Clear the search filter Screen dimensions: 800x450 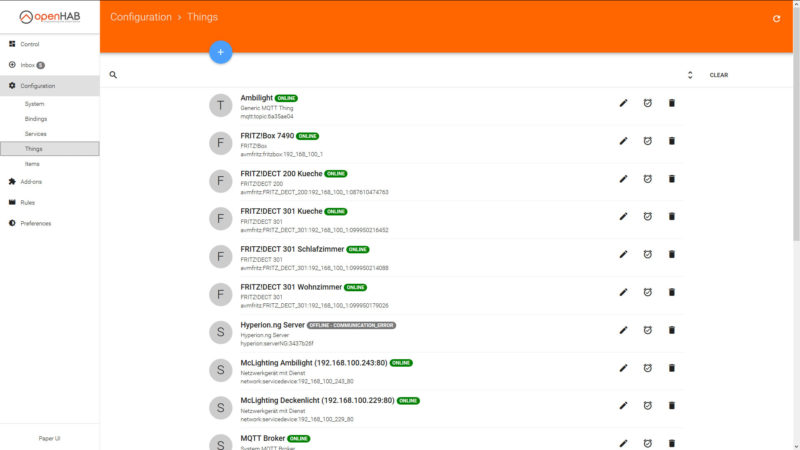coord(718,75)
